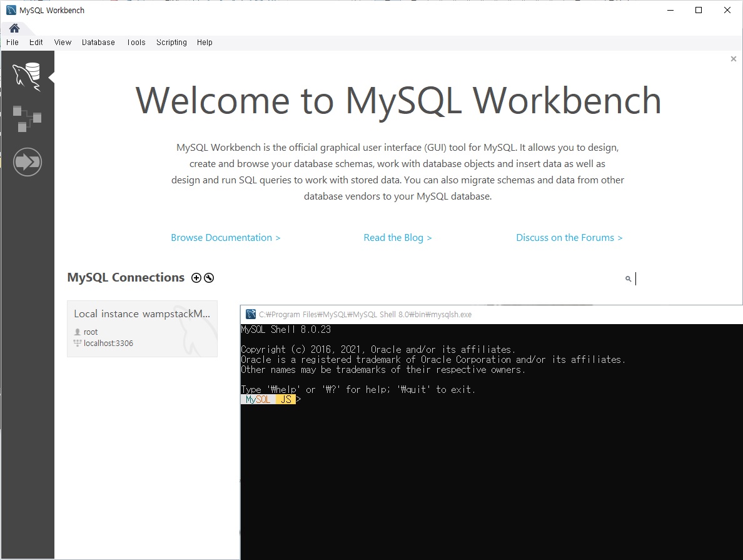743x560 pixels.
Task: Open the File menu
Action: 13,42
